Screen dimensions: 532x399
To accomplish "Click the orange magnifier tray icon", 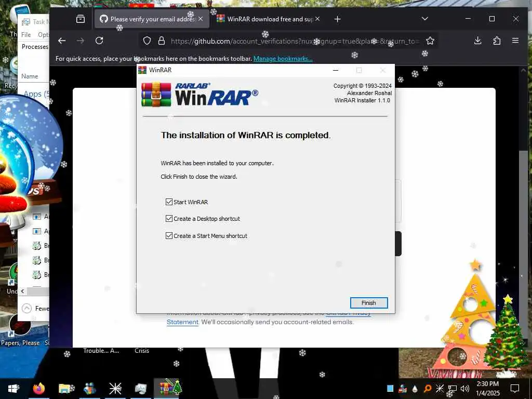I will pyautogui.click(x=428, y=389).
